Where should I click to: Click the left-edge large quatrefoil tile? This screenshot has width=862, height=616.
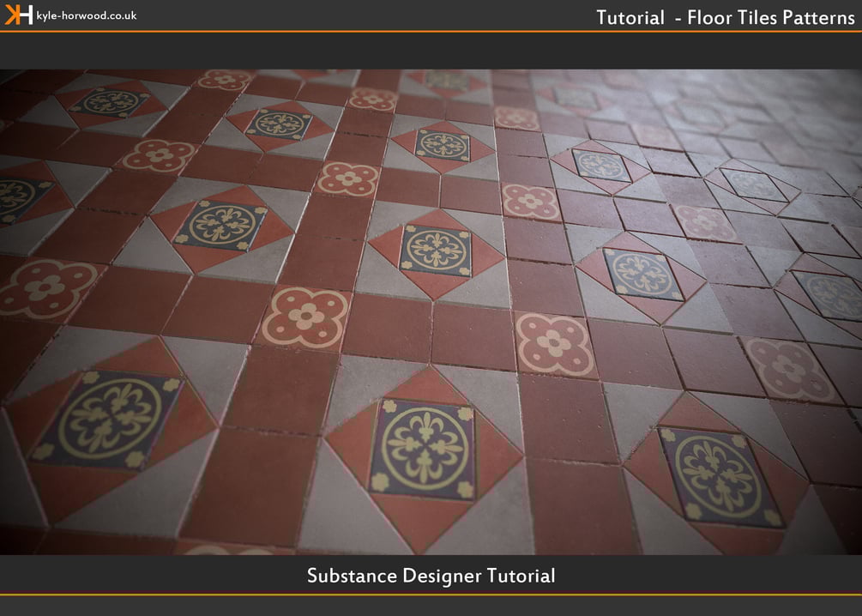(x=46, y=287)
